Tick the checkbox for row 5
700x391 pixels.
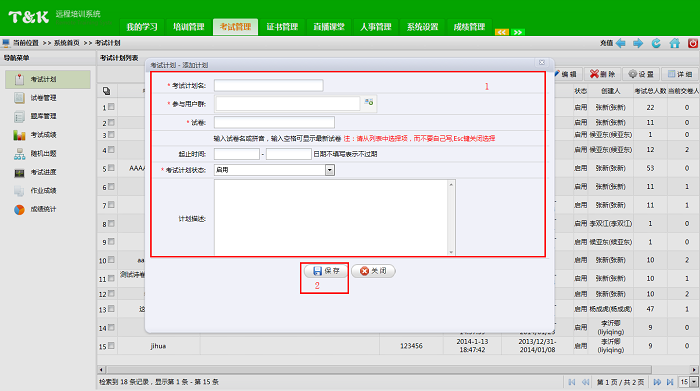click(x=111, y=168)
